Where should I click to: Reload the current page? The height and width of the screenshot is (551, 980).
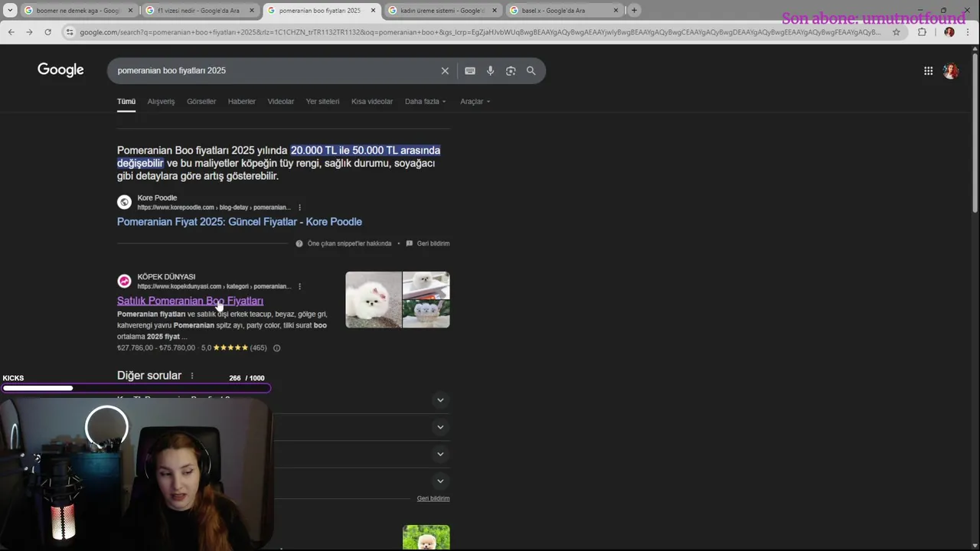tap(47, 32)
